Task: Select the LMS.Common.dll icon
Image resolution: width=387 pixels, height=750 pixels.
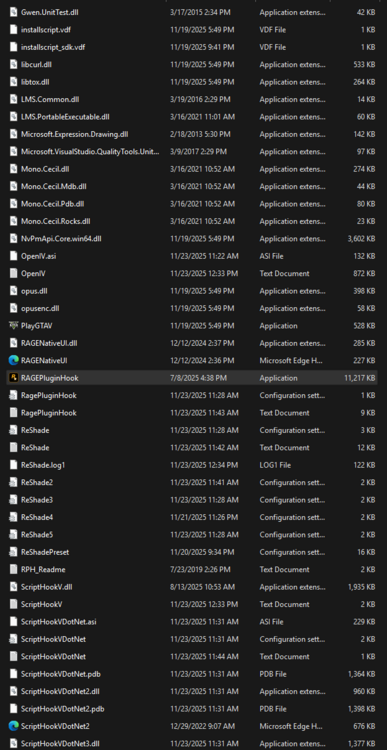Action: [13, 99]
